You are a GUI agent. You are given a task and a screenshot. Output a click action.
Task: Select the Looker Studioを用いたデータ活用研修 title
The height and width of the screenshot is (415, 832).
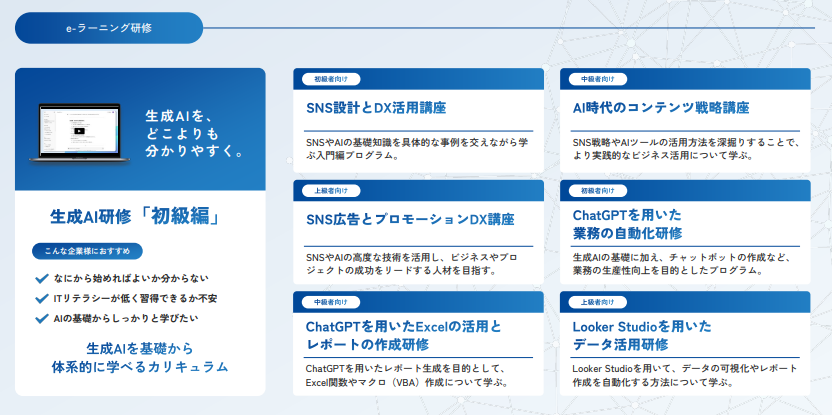tap(641, 335)
